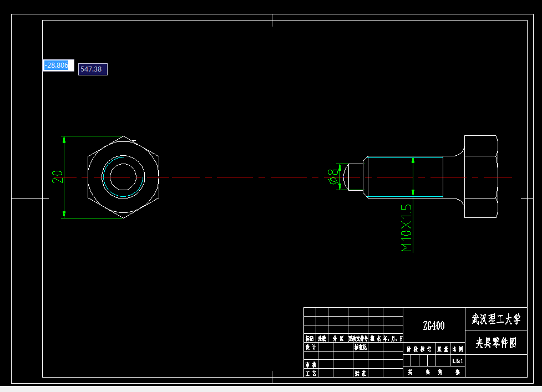The image size is (542, 392).
Task: Select the ø8 diameter dimension text
Action: pos(332,176)
